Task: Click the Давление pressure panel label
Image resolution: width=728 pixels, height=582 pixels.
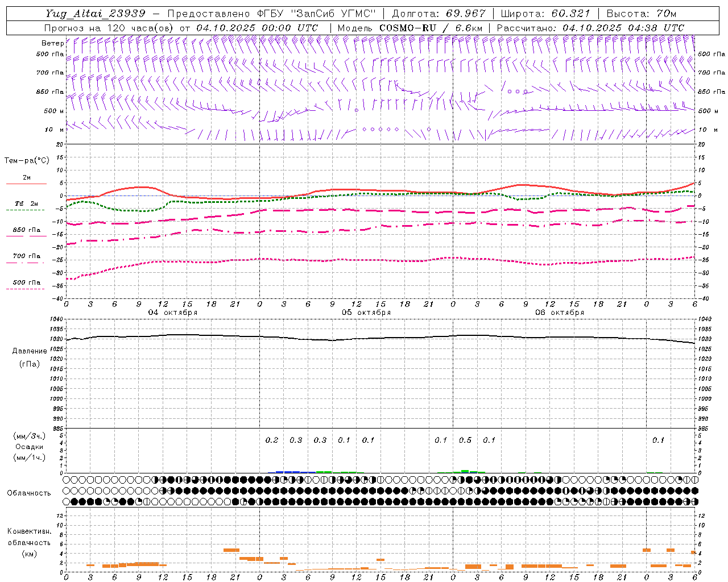Action: click(x=30, y=351)
